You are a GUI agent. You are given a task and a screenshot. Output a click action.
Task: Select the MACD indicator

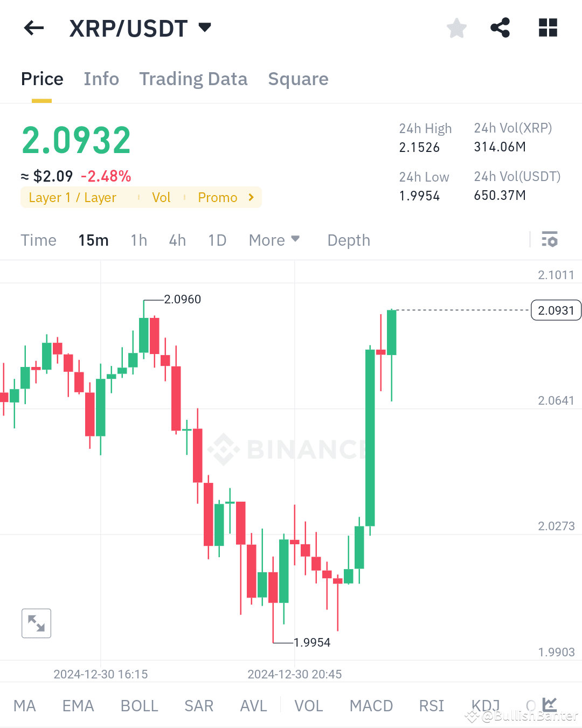click(x=371, y=705)
